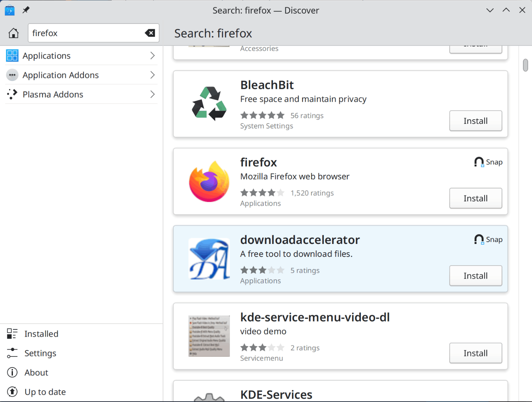Click the 1,520 ratings text
The height and width of the screenshot is (402, 532).
click(312, 193)
